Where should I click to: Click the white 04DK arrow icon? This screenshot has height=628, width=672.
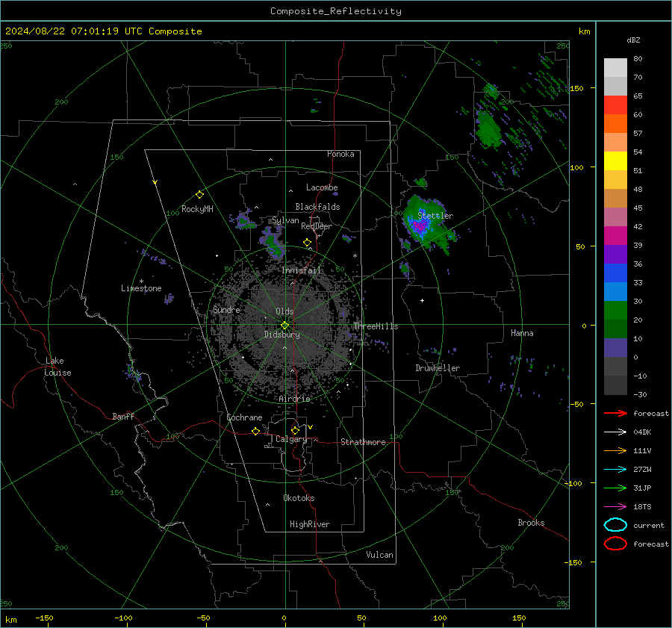tap(615, 432)
